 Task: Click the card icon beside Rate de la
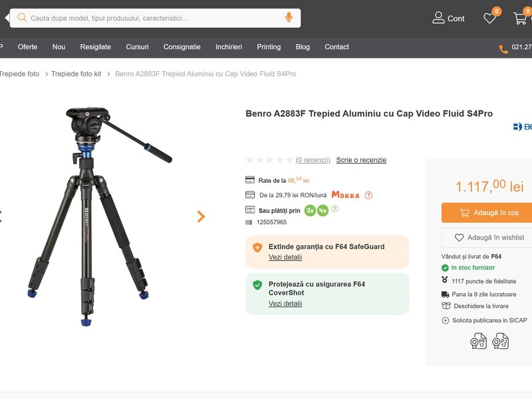(250, 180)
